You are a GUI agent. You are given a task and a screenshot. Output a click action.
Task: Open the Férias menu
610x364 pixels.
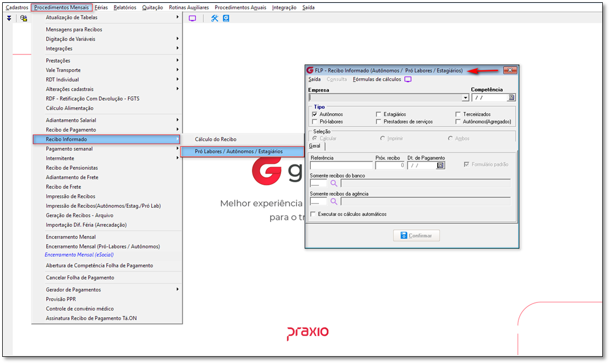click(x=101, y=7)
